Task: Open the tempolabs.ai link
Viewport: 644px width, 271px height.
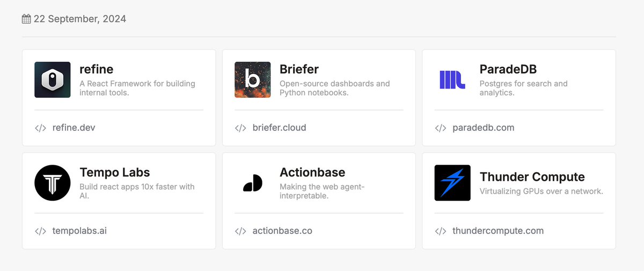Action: (79, 231)
